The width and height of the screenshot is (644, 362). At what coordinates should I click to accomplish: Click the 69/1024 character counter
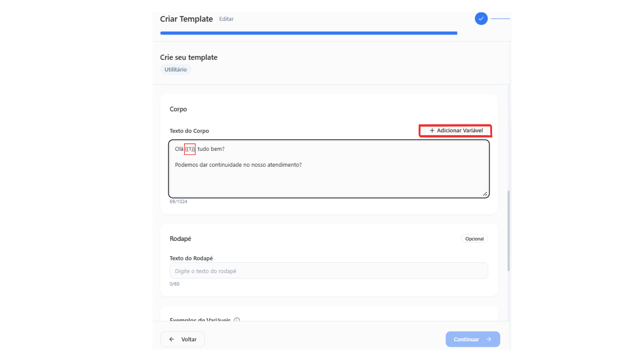pyautogui.click(x=178, y=201)
